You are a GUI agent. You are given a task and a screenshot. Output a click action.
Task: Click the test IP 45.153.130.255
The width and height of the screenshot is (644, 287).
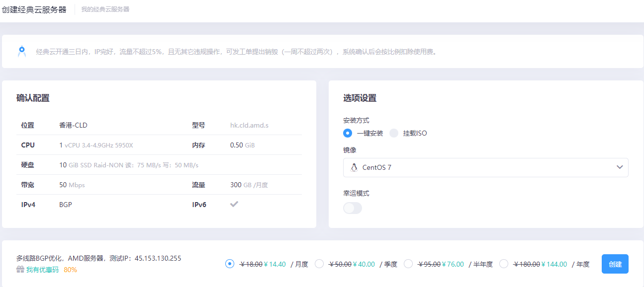[158, 258]
